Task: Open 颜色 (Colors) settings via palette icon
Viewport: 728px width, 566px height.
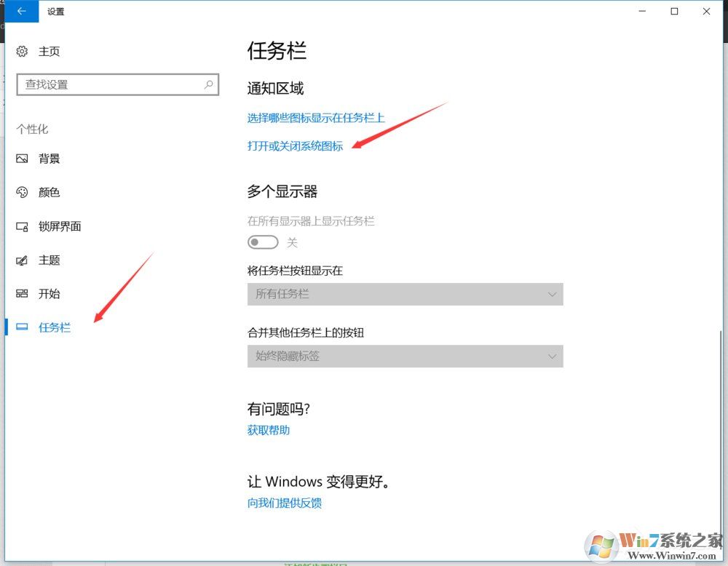Action: [x=23, y=192]
